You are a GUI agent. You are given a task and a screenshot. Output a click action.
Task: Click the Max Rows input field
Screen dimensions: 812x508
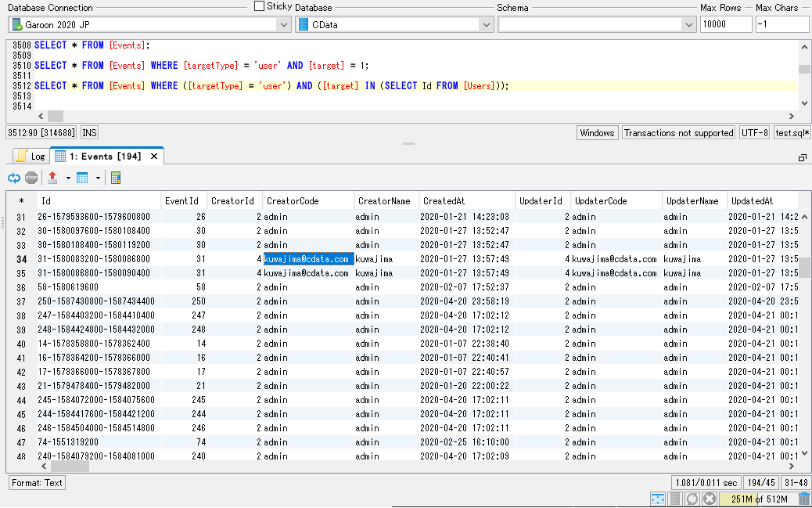pos(725,24)
